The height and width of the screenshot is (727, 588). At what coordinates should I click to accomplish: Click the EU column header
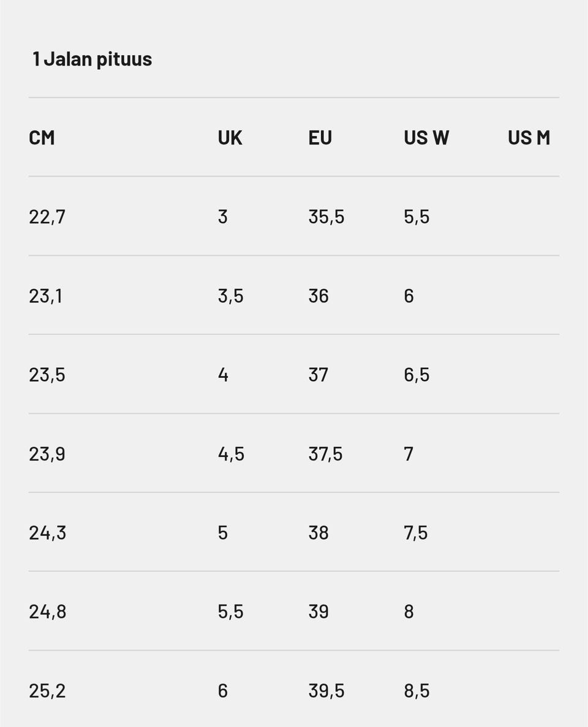[x=320, y=138]
